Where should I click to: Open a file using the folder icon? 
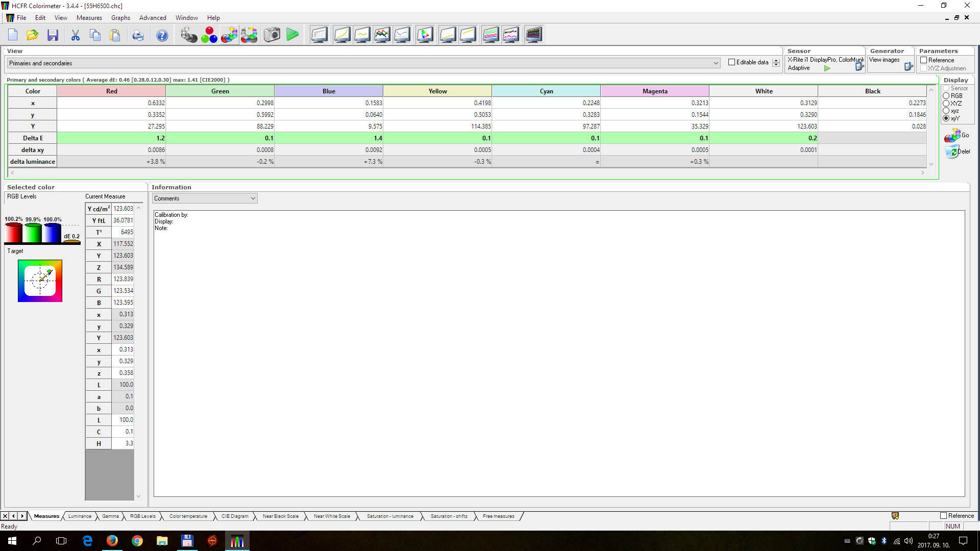click(x=32, y=35)
